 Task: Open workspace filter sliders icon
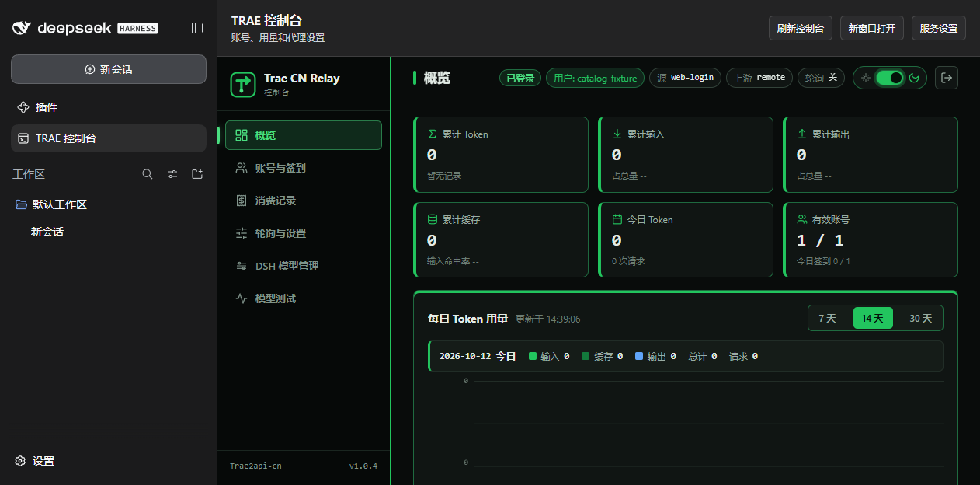point(172,174)
